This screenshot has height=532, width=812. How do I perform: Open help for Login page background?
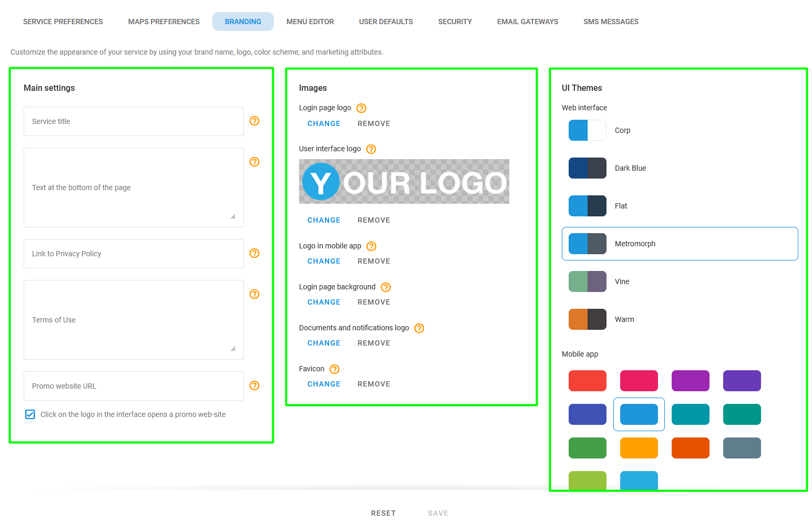click(x=385, y=287)
